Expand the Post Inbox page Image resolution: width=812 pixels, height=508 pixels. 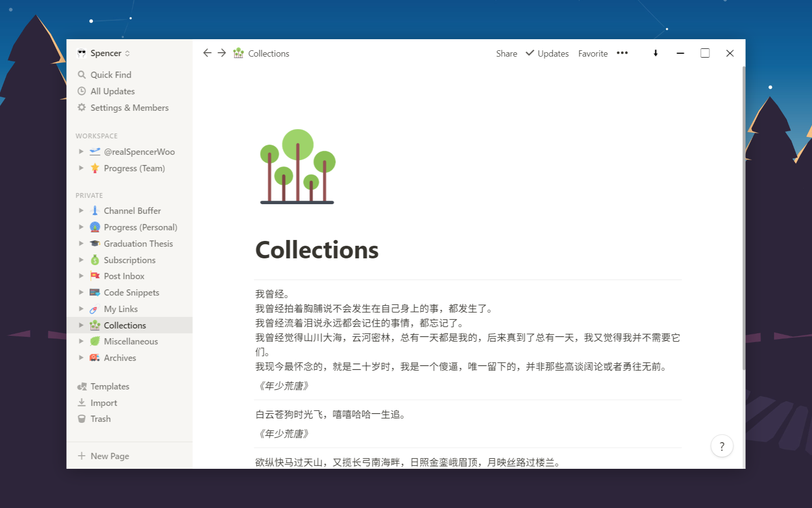[81, 276]
